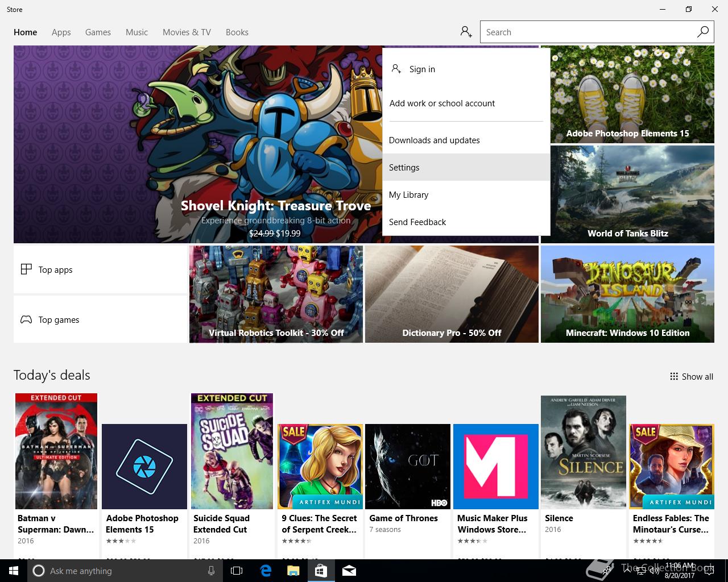728x582 pixels.
Task: Open My Library
Action: click(466, 194)
